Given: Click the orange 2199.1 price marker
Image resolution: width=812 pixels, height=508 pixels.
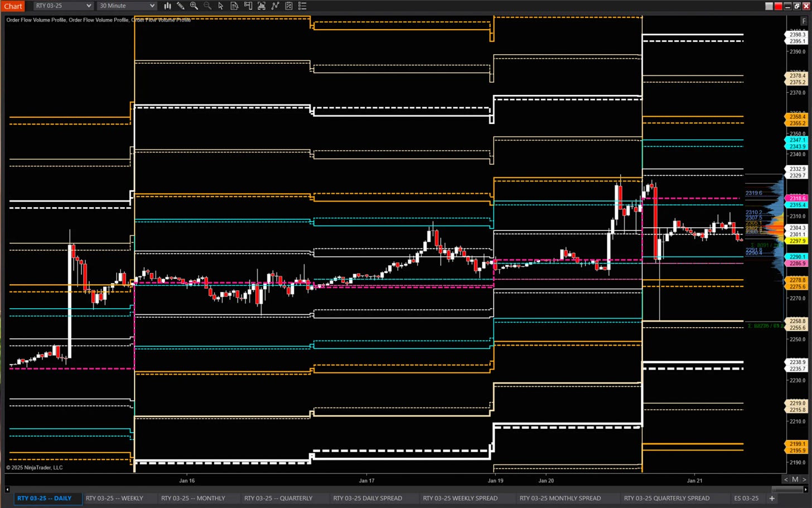Looking at the screenshot, I should point(796,444).
